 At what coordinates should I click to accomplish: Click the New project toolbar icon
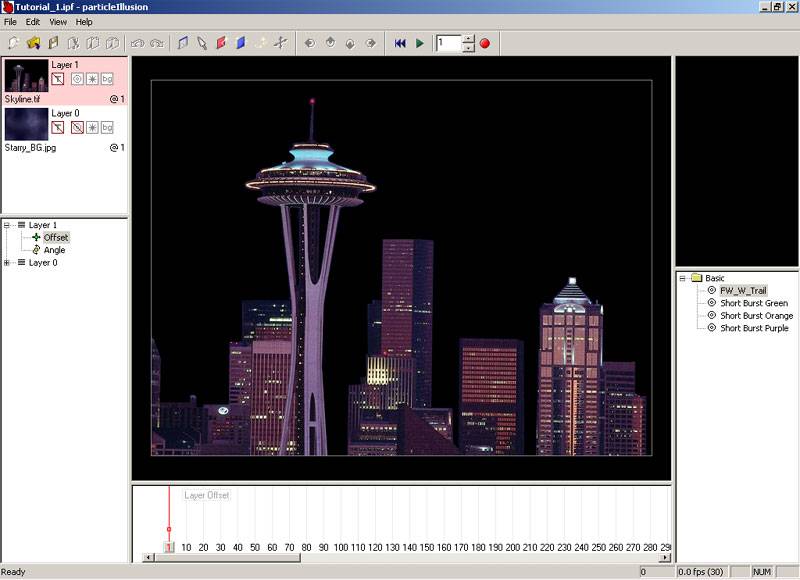14,43
